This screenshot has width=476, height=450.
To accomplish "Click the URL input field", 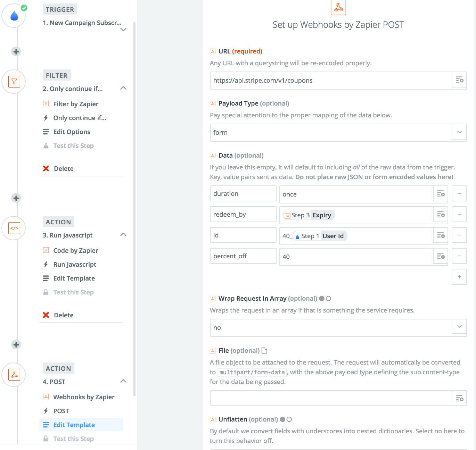I will click(x=331, y=80).
